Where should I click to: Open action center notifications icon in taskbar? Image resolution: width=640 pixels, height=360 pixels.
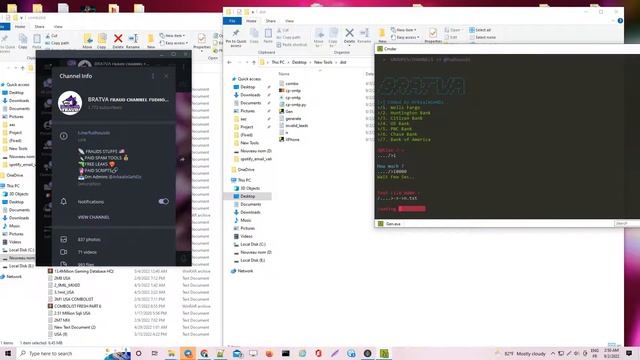629,353
